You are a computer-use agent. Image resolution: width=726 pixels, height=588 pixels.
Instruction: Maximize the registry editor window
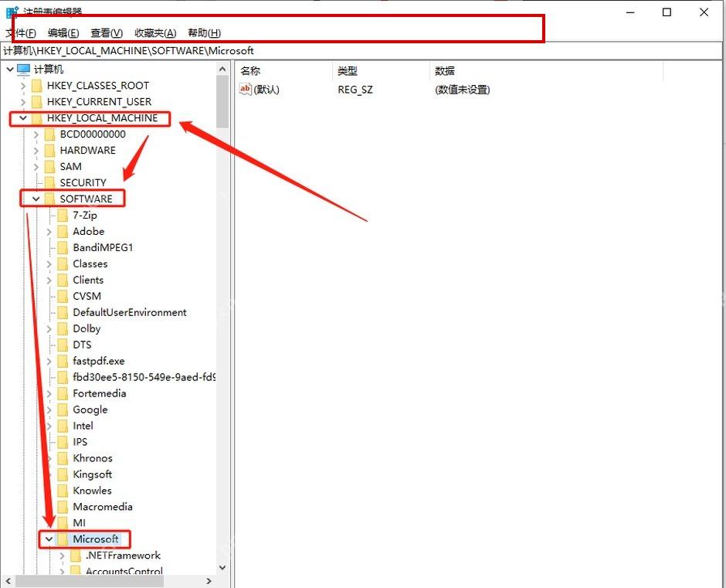coord(667,12)
